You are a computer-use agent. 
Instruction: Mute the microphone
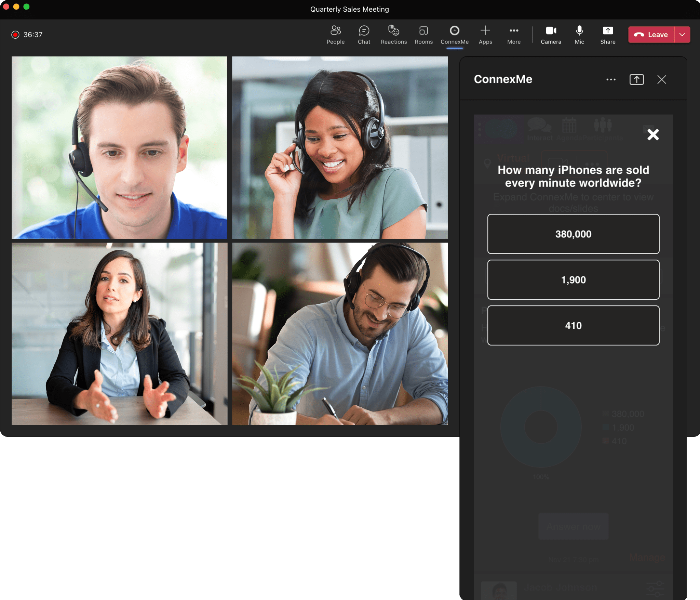[579, 34]
